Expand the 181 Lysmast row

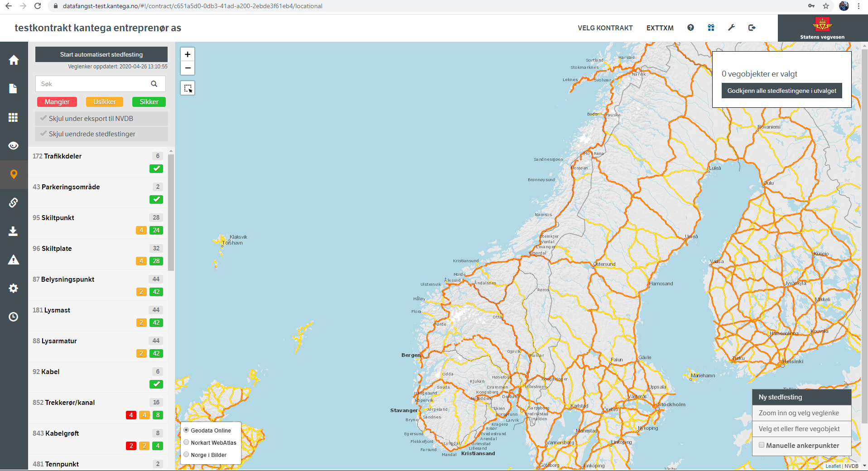[x=98, y=316]
